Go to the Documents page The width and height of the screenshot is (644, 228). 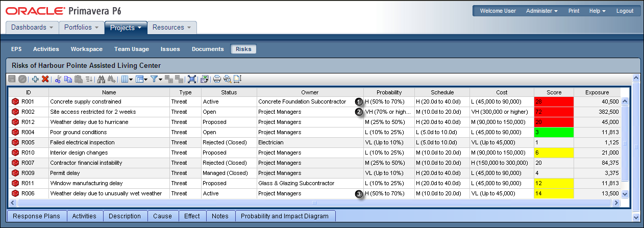click(x=208, y=49)
